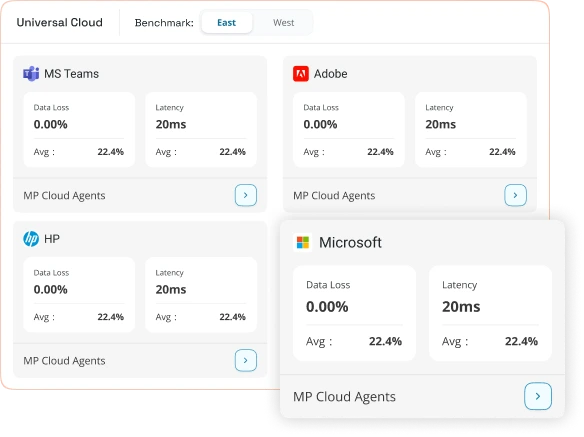Click Microsoft Latency 20ms value

pos(461,307)
